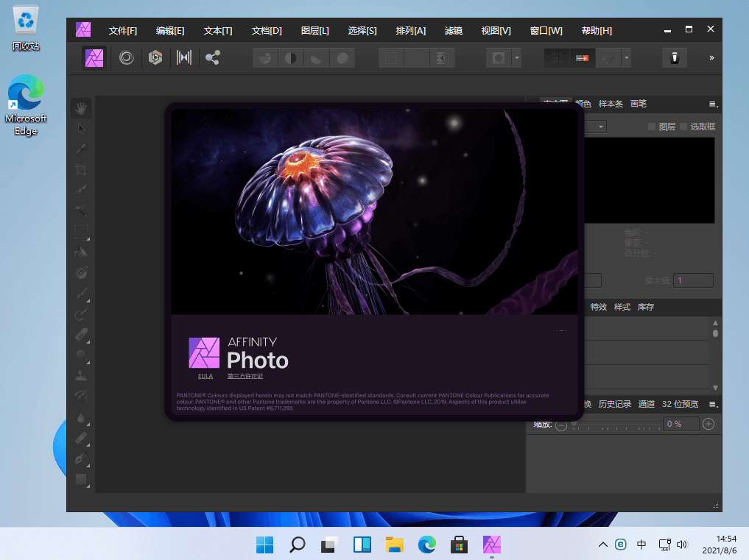Screen dimensions: 749x560
Task: Select the Move tool arrow
Action: click(81, 129)
